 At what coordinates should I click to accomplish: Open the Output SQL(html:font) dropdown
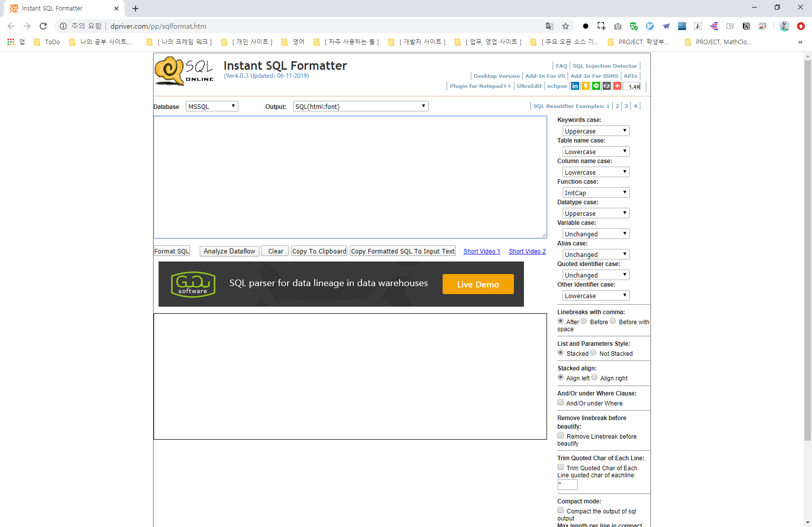(360, 106)
